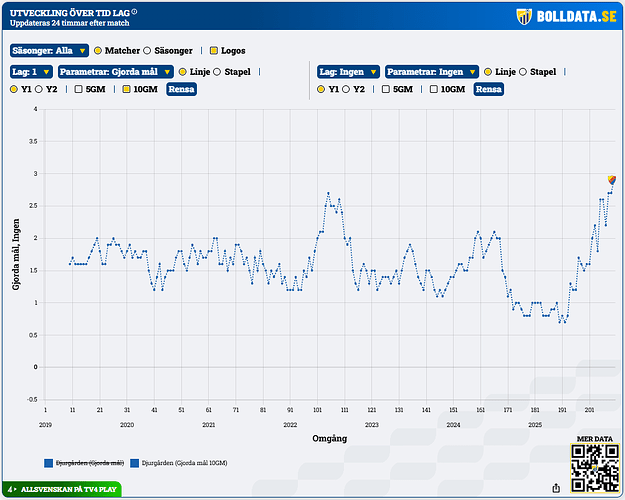Click the Bolldata.se logo

pyautogui.click(x=566, y=17)
